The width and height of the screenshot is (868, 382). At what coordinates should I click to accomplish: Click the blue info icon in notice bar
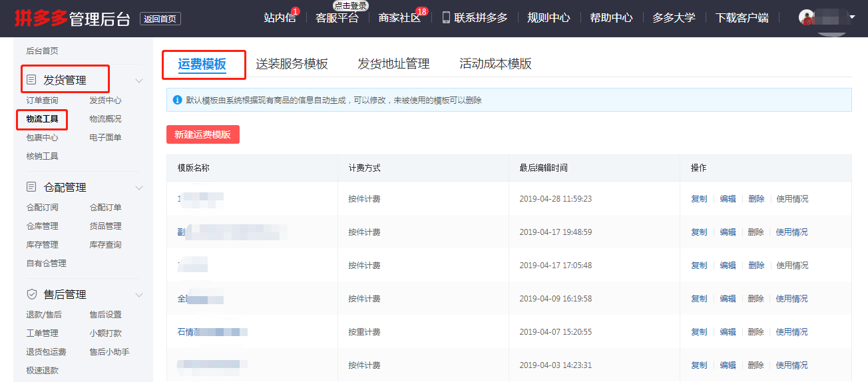pos(177,100)
